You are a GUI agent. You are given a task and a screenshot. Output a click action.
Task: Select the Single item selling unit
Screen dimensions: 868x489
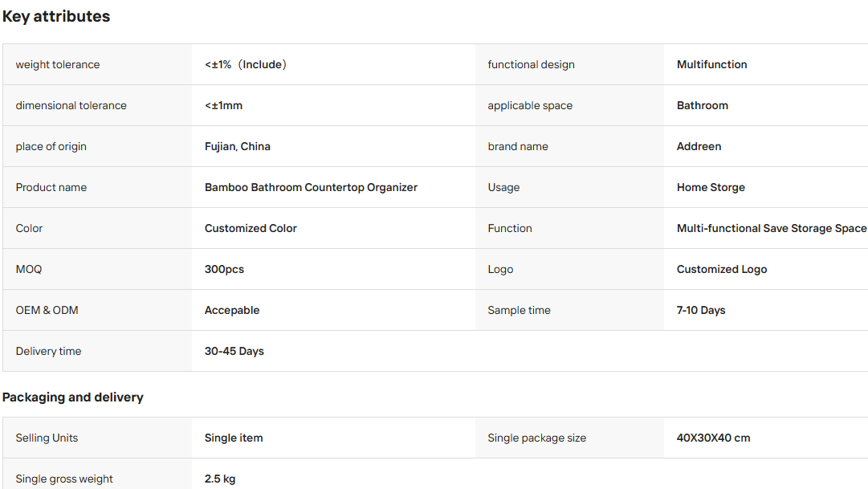tap(233, 438)
